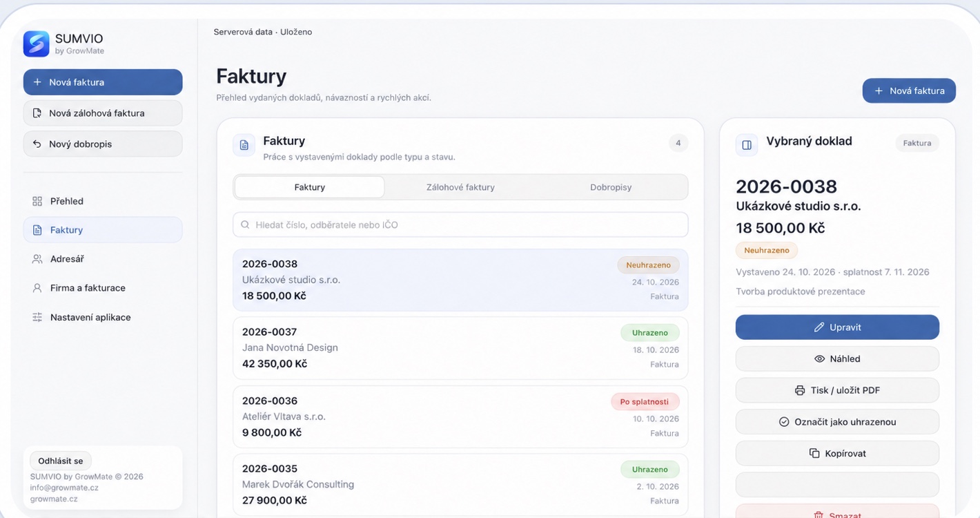This screenshot has width=980, height=518.
Task: Select the Faktury item in the sidebar
Action: (x=103, y=230)
